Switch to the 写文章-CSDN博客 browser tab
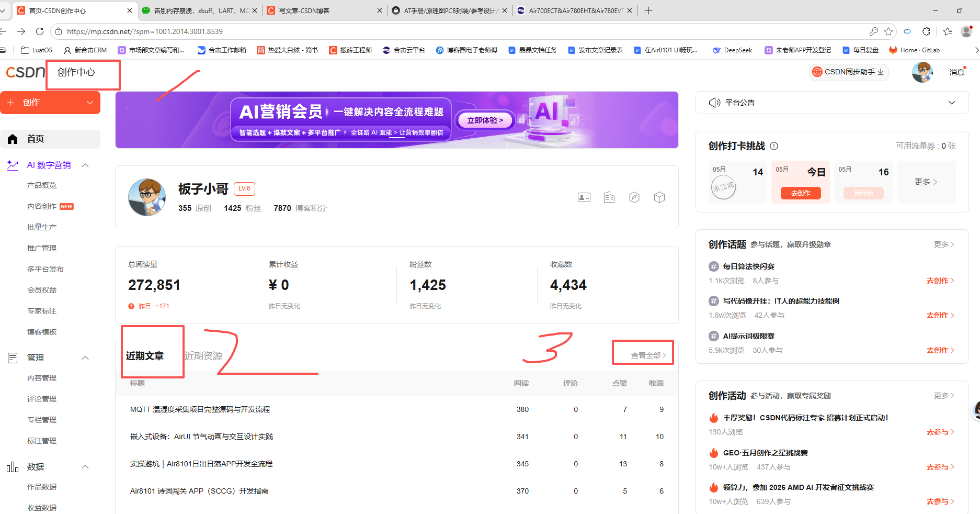Screen dimensions: 980x514 pyautogui.click(x=325, y=10)
